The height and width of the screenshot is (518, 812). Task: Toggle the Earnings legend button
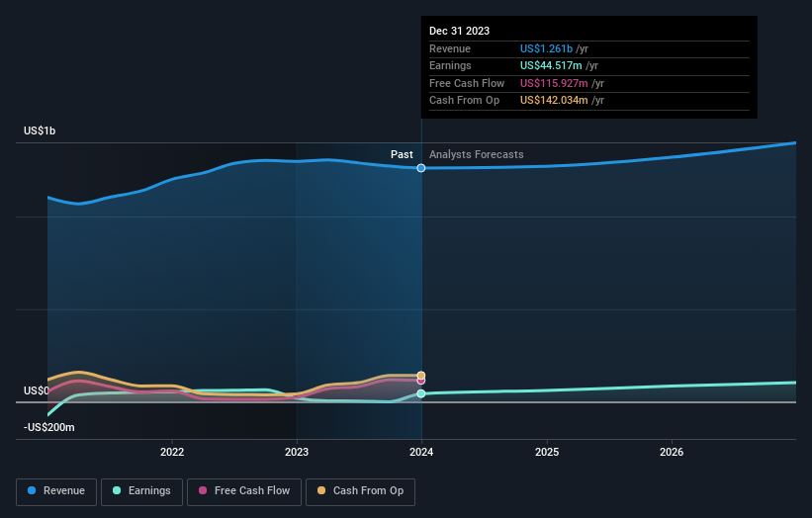141,491
